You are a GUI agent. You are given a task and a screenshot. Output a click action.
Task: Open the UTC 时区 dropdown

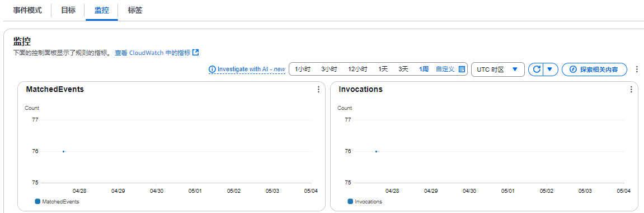coord(498,69)
